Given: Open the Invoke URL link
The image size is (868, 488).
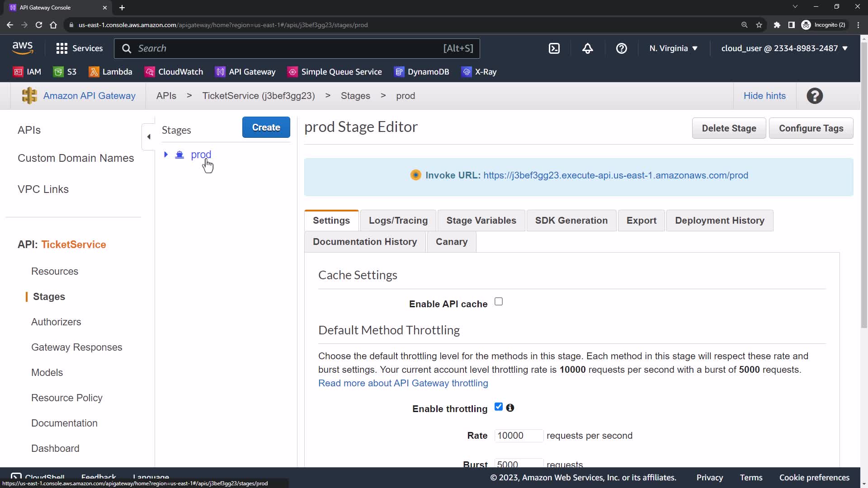Looking at the screenshot, I should pos(615,175).
